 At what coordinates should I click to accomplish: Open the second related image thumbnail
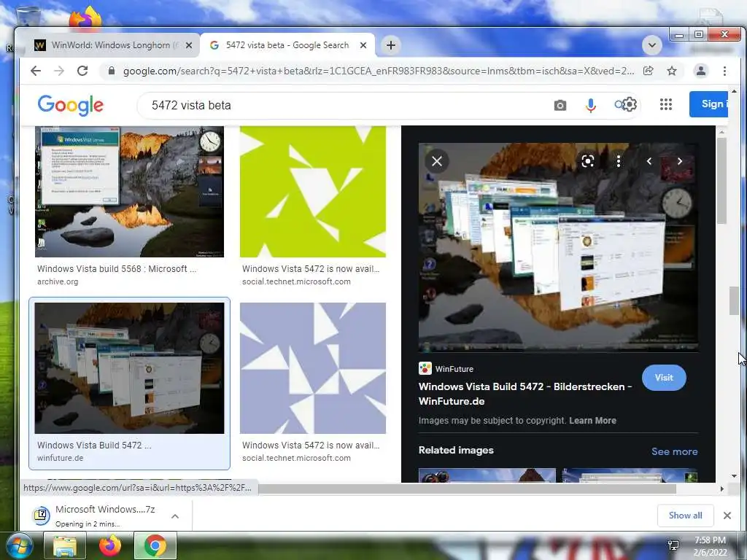coord(630,475)
